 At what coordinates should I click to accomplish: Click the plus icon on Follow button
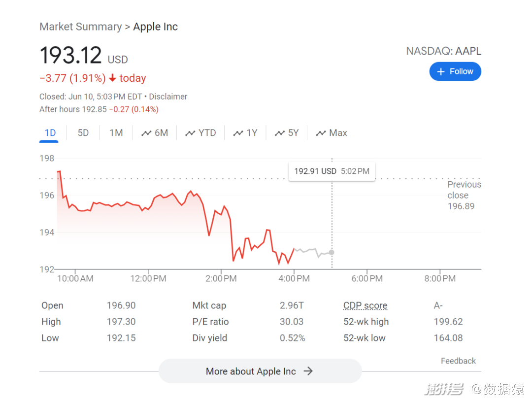click(441, 72)
